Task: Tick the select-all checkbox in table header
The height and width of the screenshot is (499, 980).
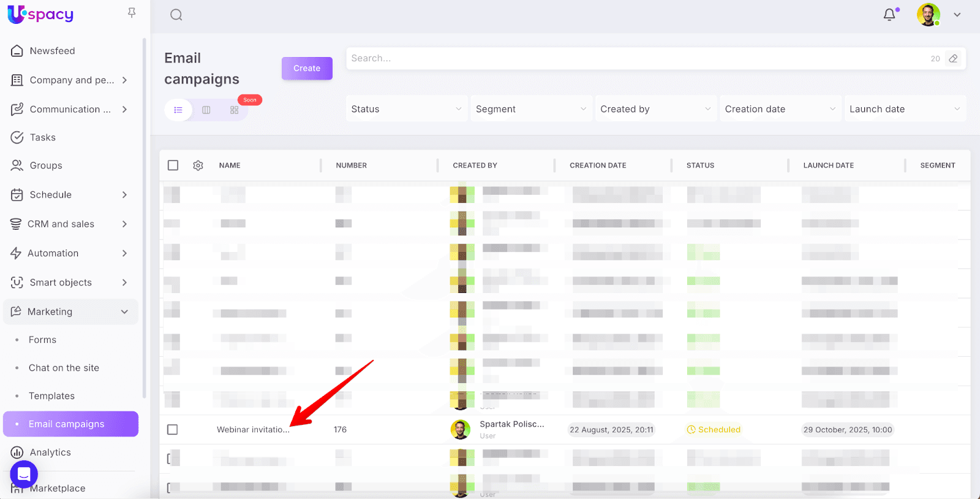Action: [173, 166]
